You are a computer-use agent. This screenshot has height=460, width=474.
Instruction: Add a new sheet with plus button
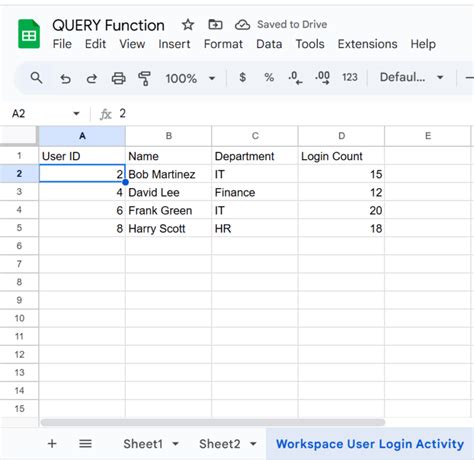click(52, 444)
